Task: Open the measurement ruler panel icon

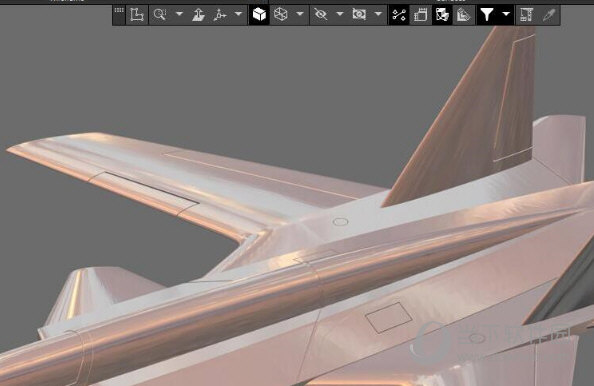Action: tap(527, 15)
